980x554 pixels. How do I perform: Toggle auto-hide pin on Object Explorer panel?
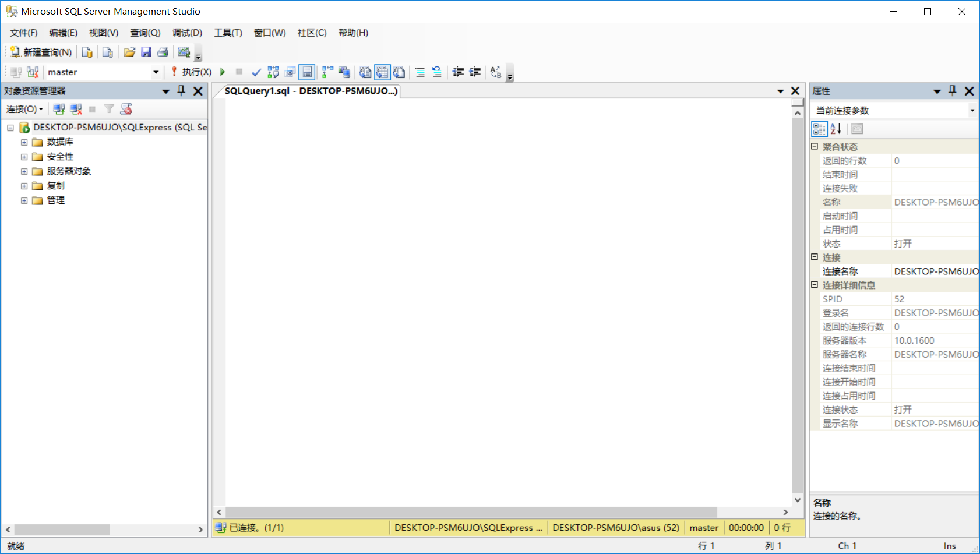(x=181, y=91)
